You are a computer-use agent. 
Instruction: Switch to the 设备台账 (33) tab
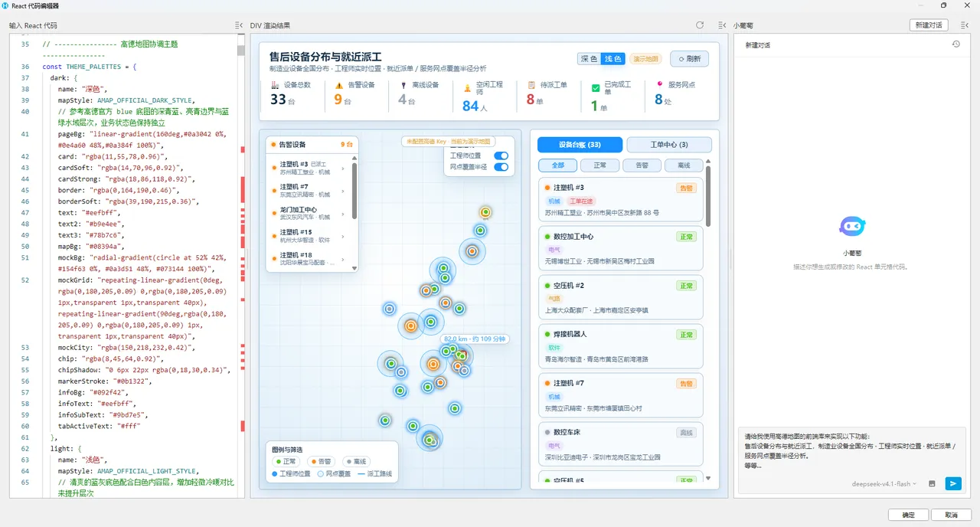580,145
